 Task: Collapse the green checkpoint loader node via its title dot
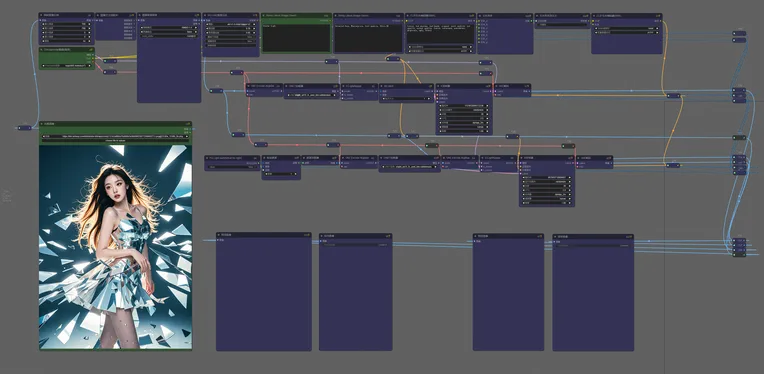pyautogui.click(x=42, y=50)
